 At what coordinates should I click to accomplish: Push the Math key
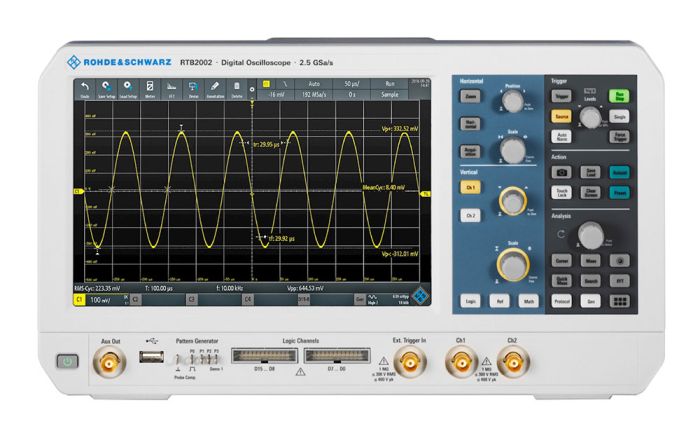pos(529,301)
